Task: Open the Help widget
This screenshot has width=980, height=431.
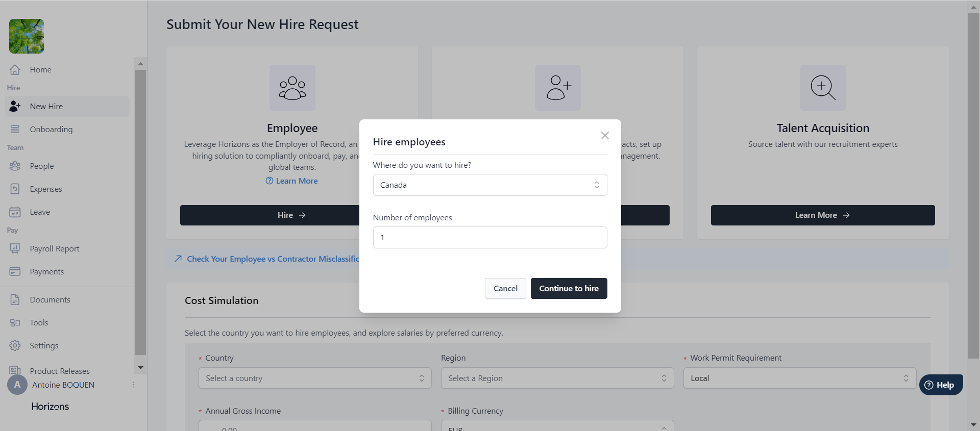Action: click(941, 385)
